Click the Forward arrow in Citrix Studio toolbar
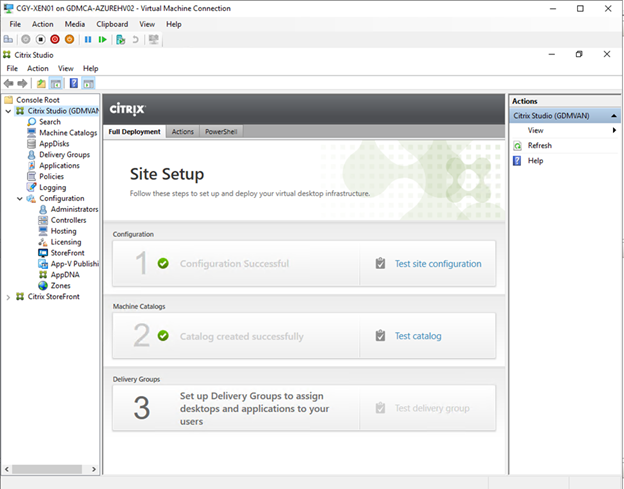The image size is (624, 489). [x=22, y=83]
